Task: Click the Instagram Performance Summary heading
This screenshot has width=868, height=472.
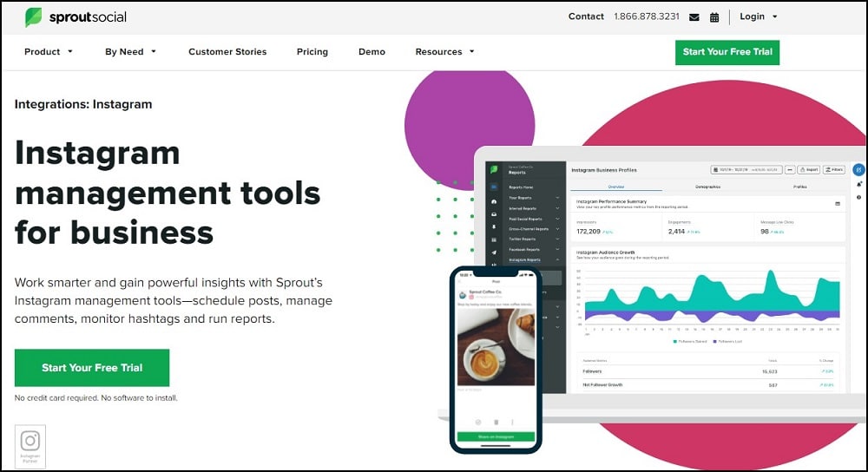Action: click(611, 201)
